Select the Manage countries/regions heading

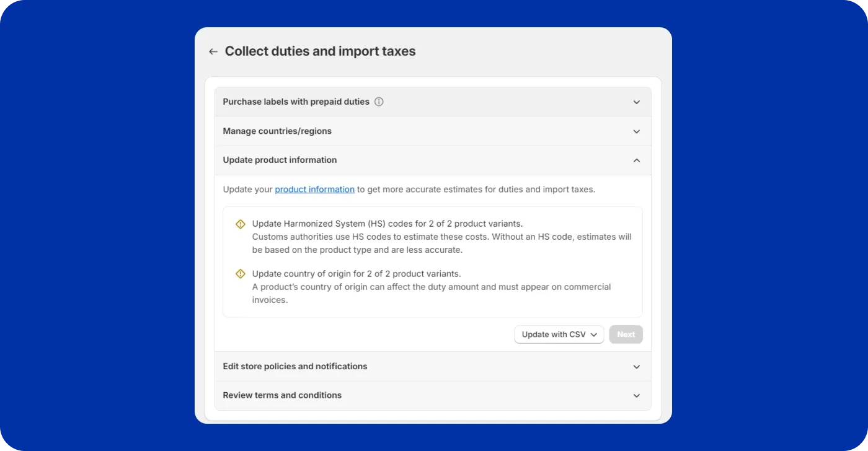tap(277, 131)
